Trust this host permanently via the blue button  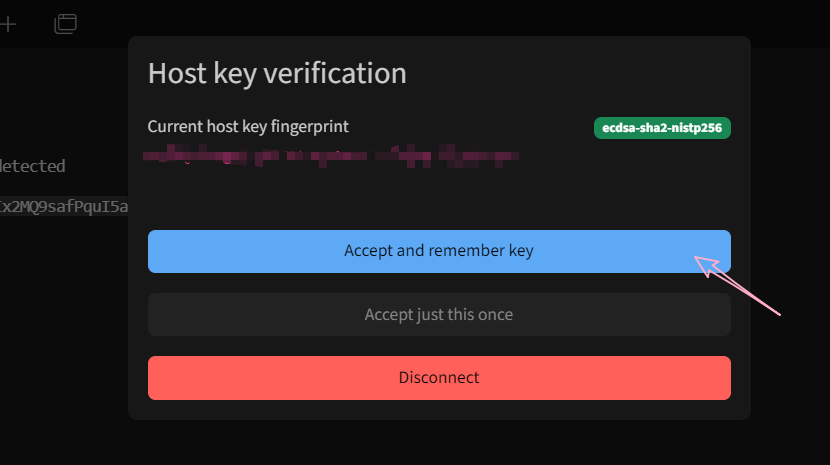439,251
